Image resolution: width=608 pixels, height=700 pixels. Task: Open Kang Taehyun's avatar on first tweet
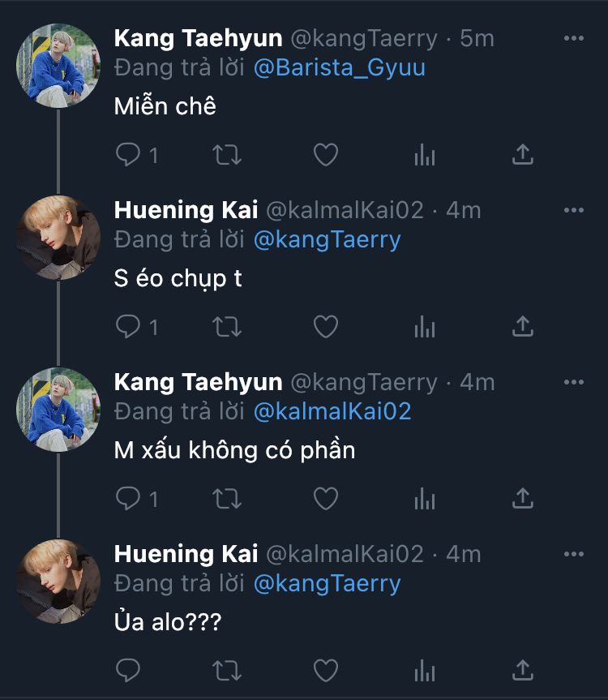click(58, 65)
